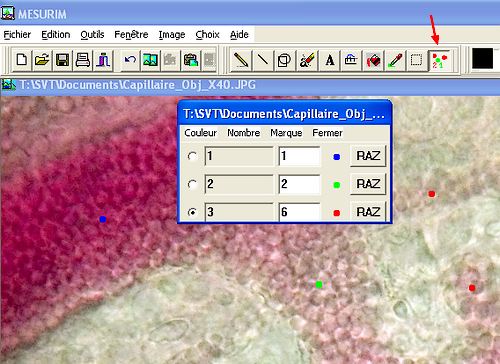Undo the last action with the arrow icon
The width and height of the screenshot is (500, 364).
point(130,60)
